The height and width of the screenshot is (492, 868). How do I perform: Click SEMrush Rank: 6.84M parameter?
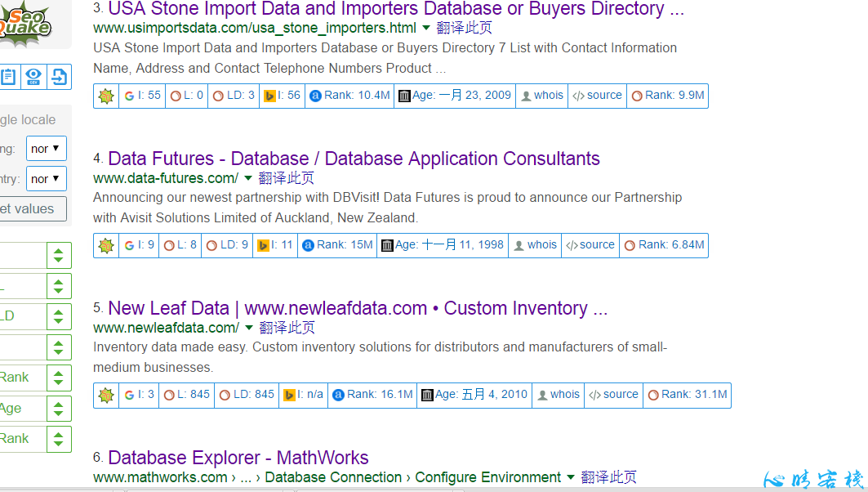665,245
